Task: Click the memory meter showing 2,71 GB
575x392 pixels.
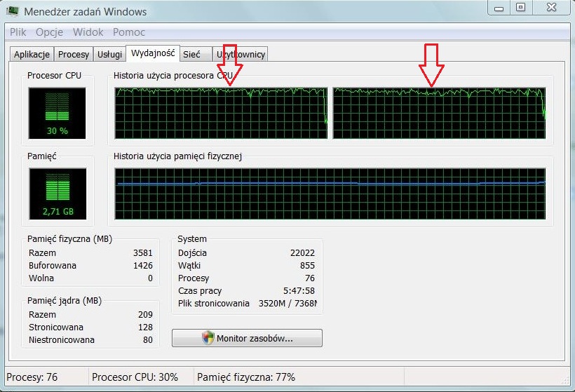Action: (57, 194)
